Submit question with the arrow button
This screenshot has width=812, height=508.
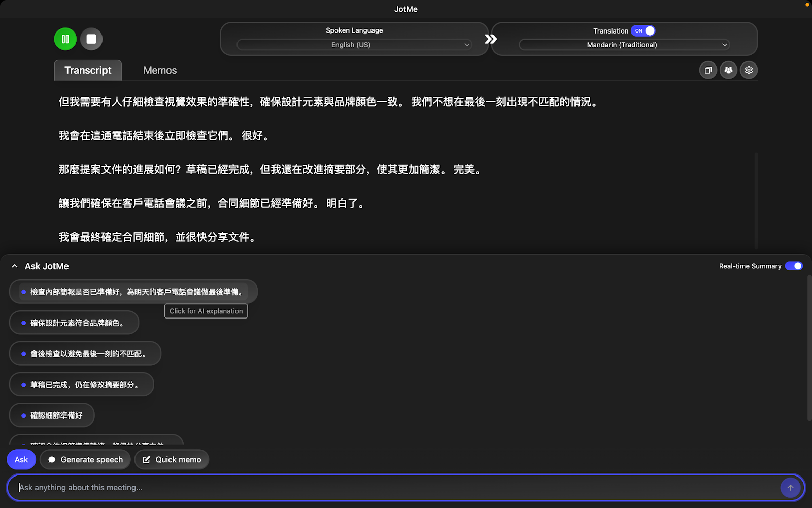click(790, 487)
